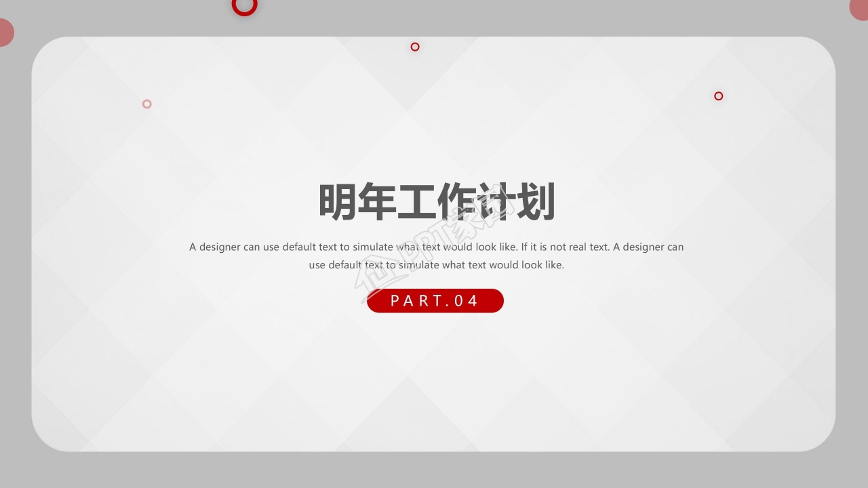The width and height of the screenshot is (868, 488).
Task: Select the pink half-circle on the left edge
Action: coord(4,32)
